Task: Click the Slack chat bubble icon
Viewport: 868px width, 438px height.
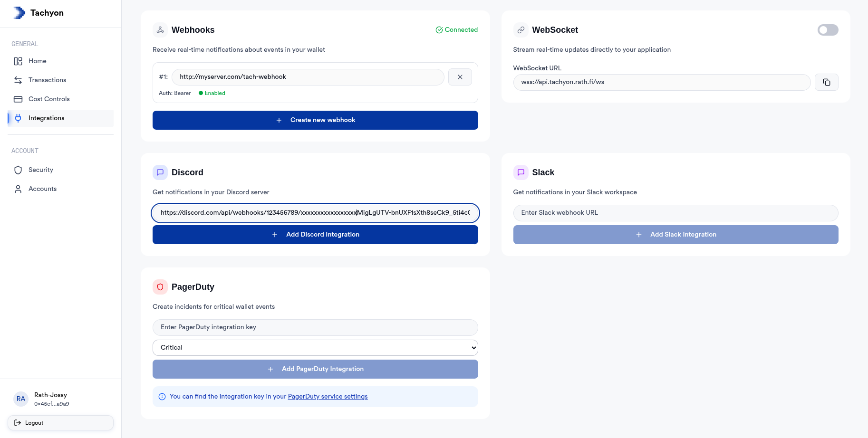Action: pos(521,172)
